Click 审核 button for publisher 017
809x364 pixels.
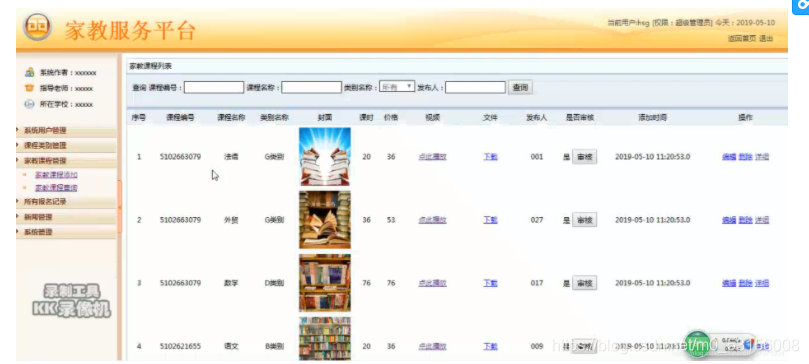coord(585,283)
